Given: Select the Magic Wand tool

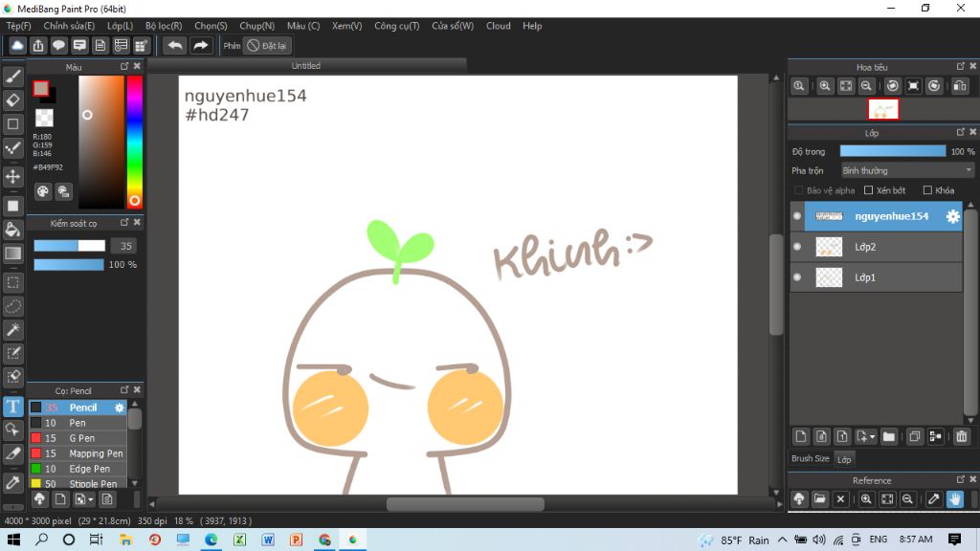Looking at the screenshot, I should coord(13,330).
